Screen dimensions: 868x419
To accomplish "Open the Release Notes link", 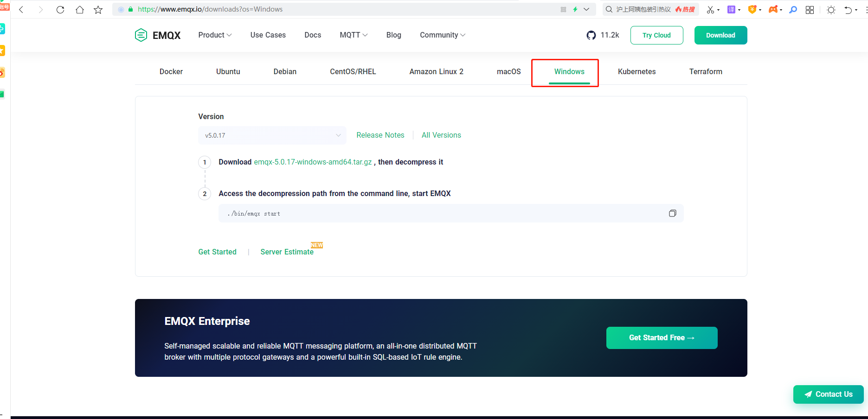I will (380, 135).
